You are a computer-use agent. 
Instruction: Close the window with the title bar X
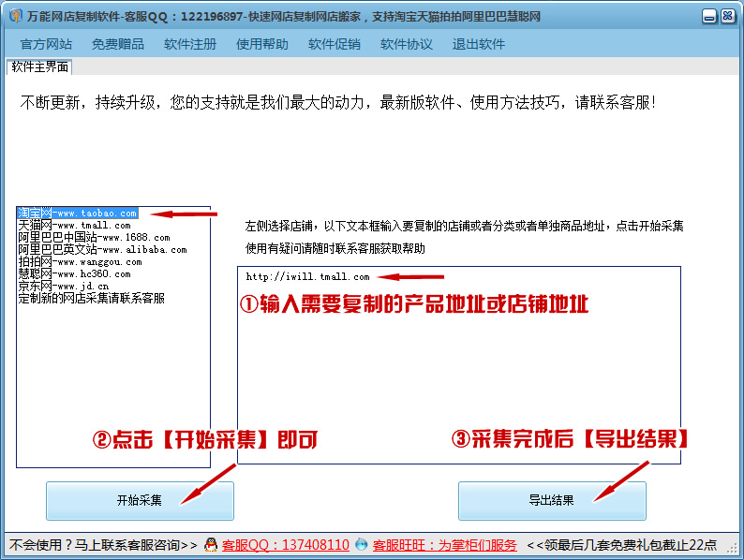coord(727,17)
